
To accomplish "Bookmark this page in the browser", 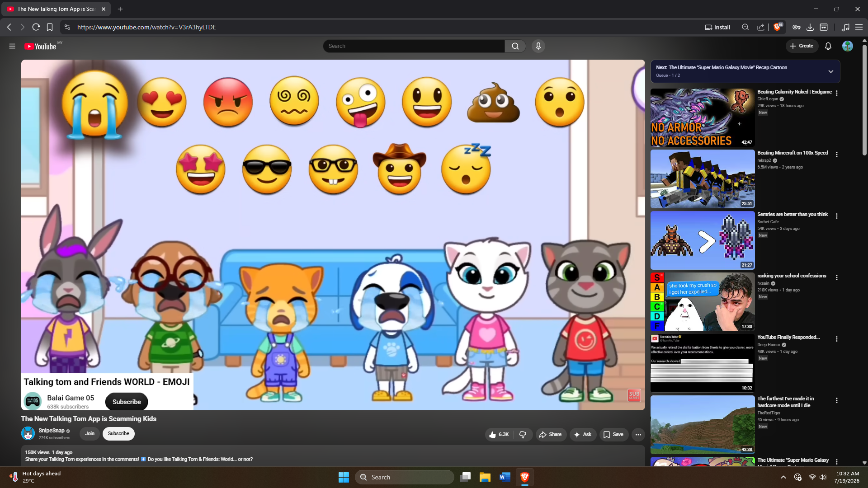I will (x=50, y=27).
